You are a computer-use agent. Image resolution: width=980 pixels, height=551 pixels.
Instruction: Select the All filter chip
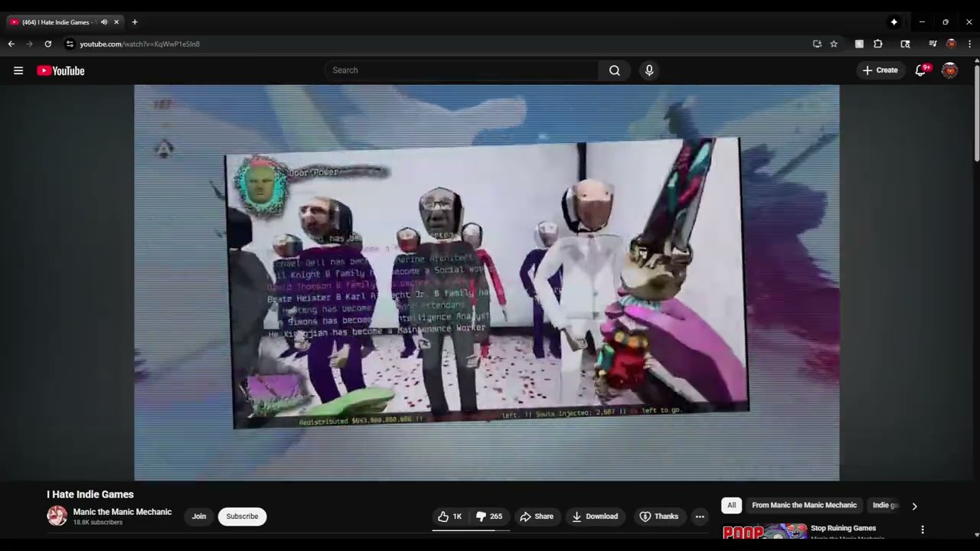pos(731,505)
